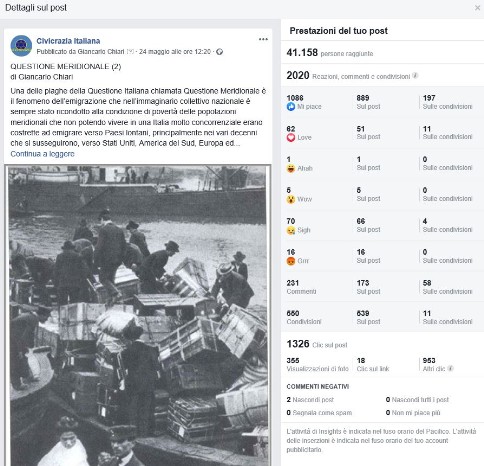Open the Civicrazia Italiana page link
The width and height of the screenshot is (484, 466).
[68, 41]
